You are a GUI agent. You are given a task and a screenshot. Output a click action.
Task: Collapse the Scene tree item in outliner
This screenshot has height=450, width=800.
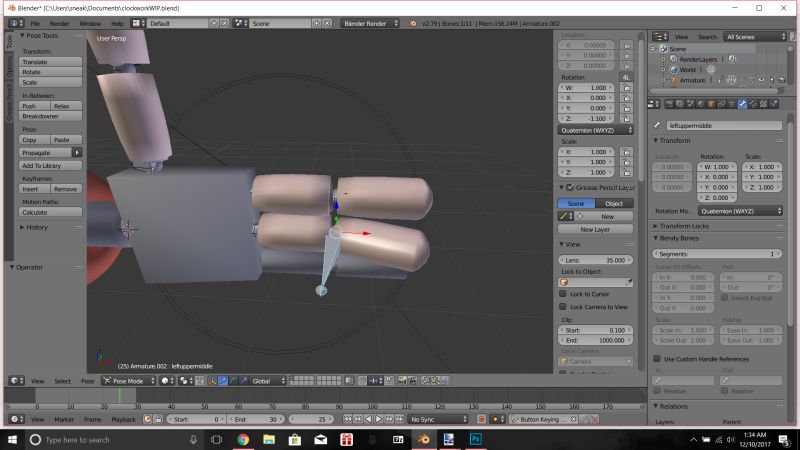pos(654,49)
